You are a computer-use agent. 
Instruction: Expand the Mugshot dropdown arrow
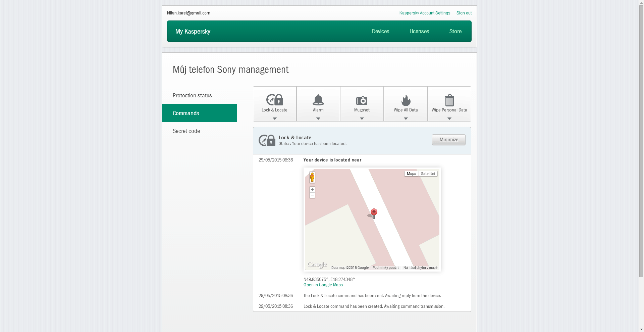[x=362, y=118]
